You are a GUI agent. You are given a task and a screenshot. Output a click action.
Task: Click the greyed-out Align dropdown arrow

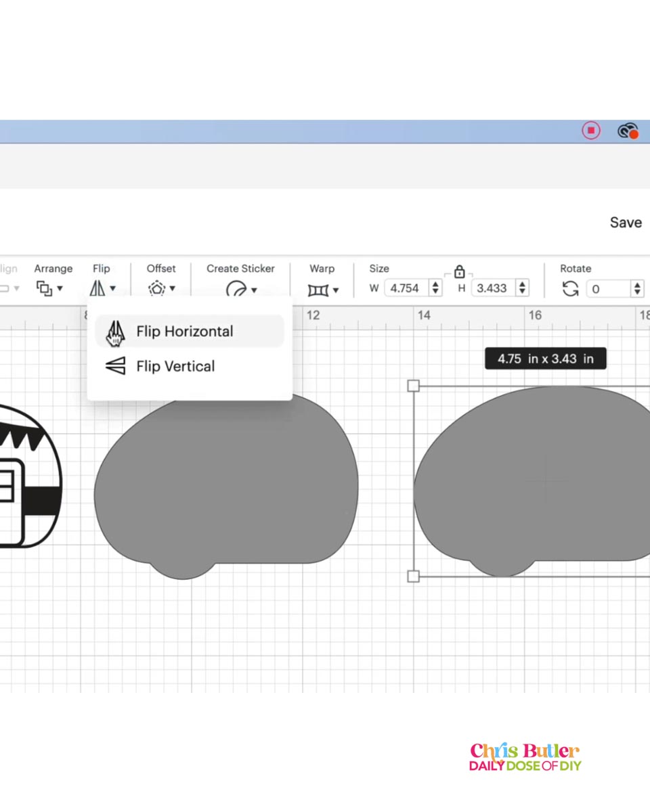click(16, 289)
